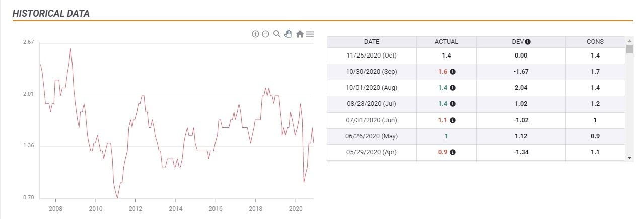Viewport: 644px width, 219px height.
Task: Click the table scrollbar up arrow
Action: click(629, 40)
